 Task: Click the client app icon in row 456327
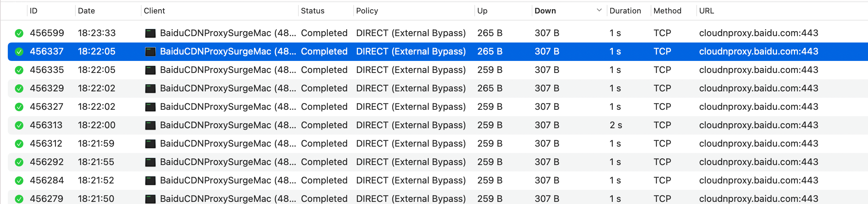pos(150,107)
